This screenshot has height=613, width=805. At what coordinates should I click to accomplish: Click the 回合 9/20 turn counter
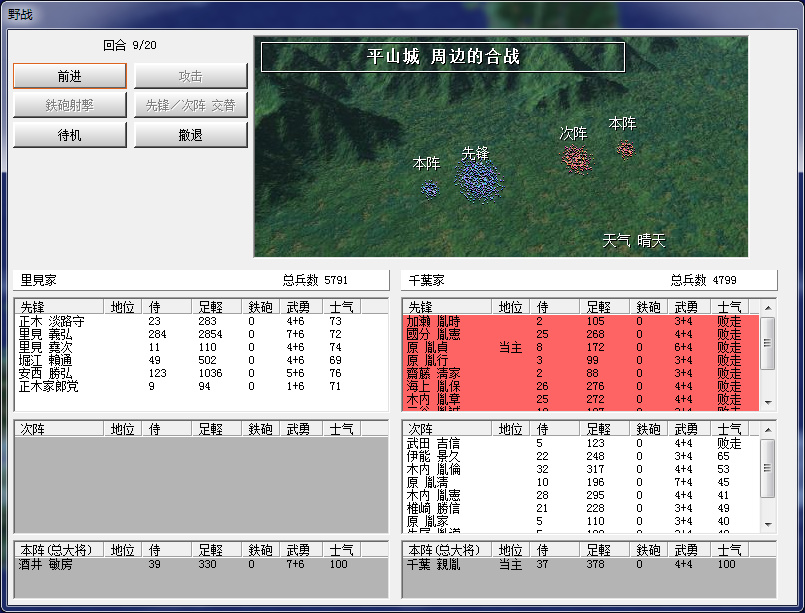[x=130, y=45]
